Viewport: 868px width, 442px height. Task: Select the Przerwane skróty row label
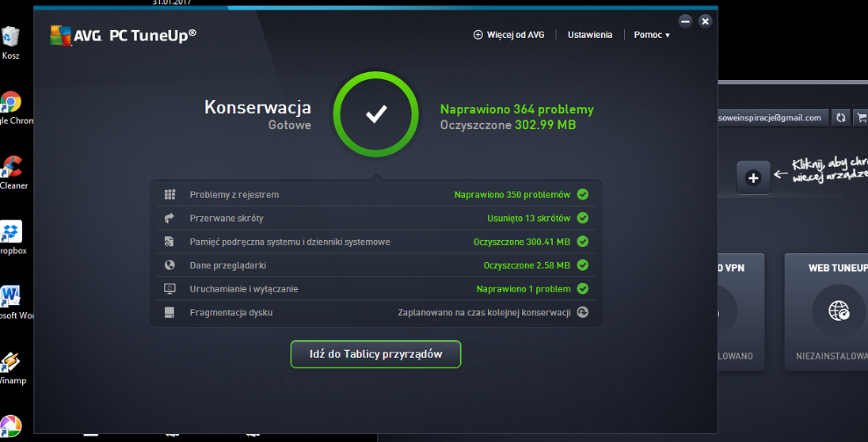[x=227, y=219]
